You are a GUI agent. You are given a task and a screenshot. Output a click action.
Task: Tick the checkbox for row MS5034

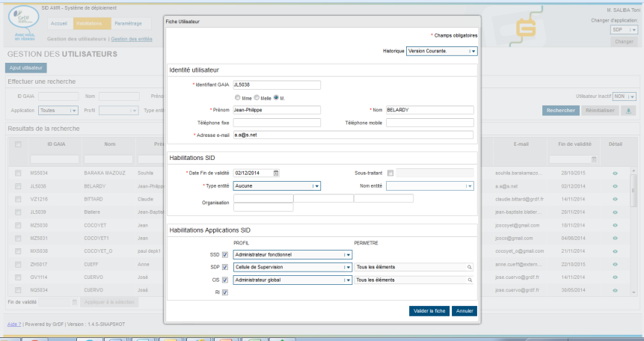18,173
